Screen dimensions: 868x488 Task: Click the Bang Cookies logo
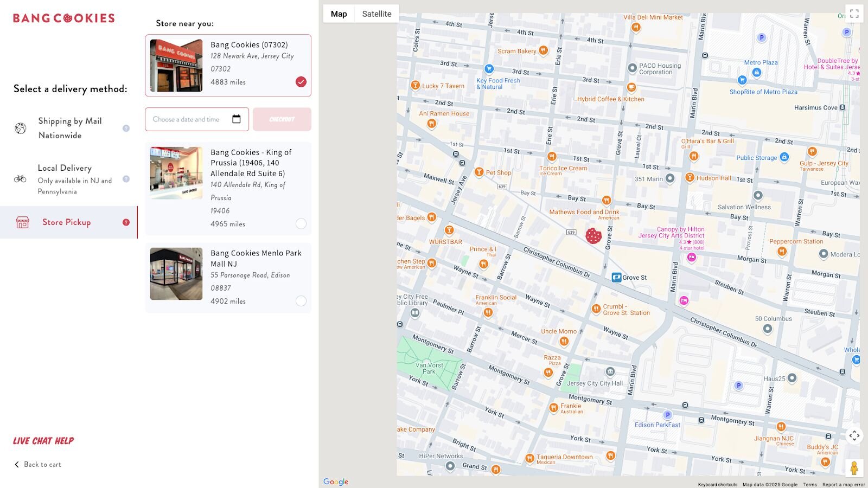coord(64,18)
